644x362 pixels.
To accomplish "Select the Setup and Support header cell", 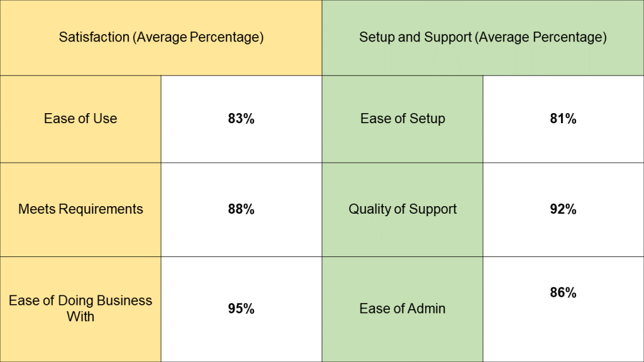I will [x=483, y=38].
